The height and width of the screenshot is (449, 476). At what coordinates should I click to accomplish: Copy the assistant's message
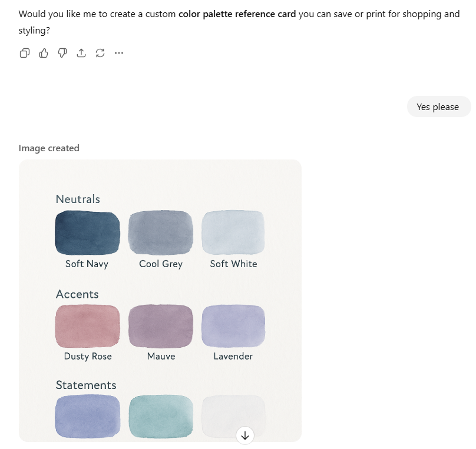pos(25,54)
